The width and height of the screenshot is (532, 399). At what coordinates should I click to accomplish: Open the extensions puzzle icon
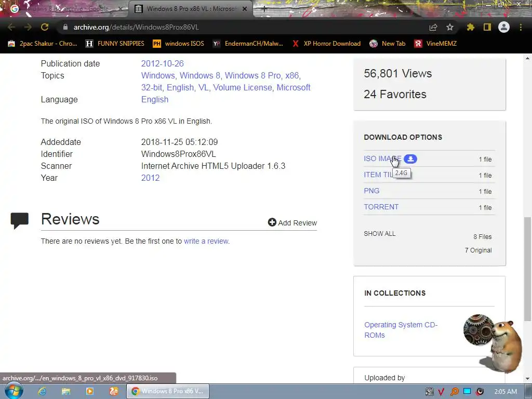[471, 27]
